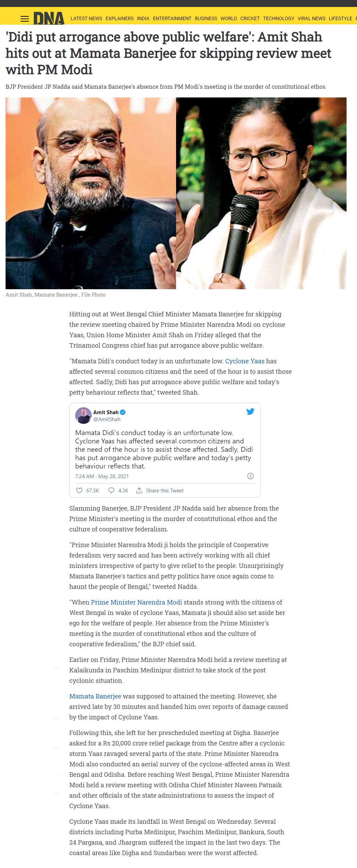The height and width of the screenshot is (868, 357).
Task: Open Prime Minister Narendra Modi link
Action: point(136,602)
